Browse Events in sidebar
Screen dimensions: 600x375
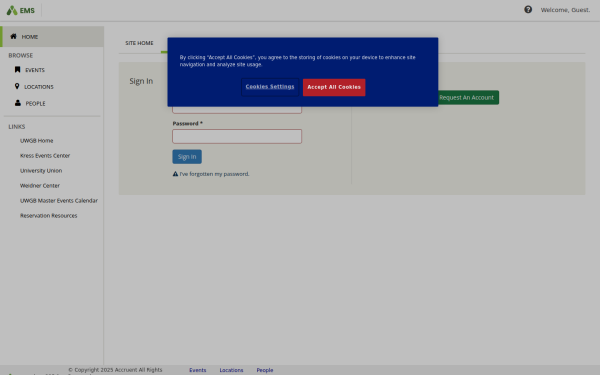[35, 70]
